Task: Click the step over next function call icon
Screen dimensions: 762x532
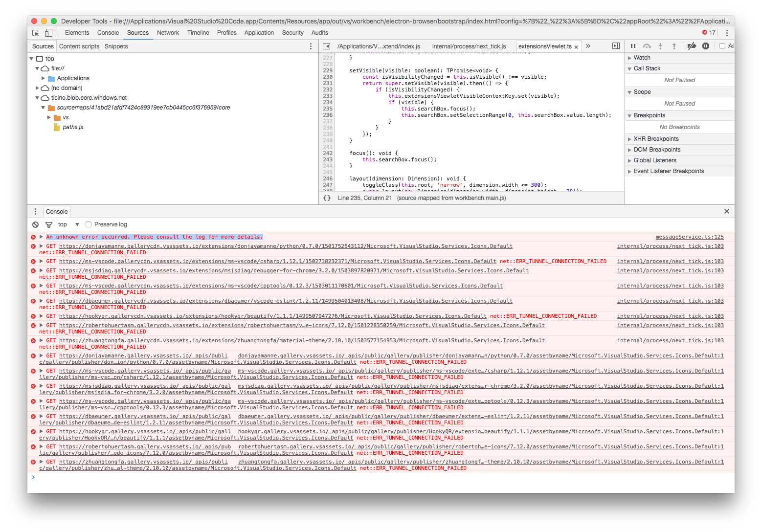Action: (647, 45)
